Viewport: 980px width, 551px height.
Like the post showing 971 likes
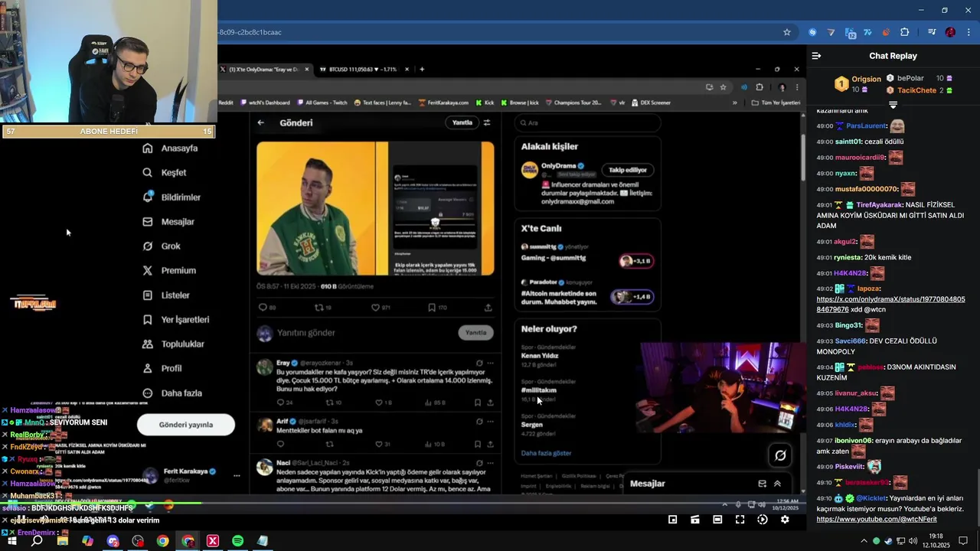click(376, 308)
